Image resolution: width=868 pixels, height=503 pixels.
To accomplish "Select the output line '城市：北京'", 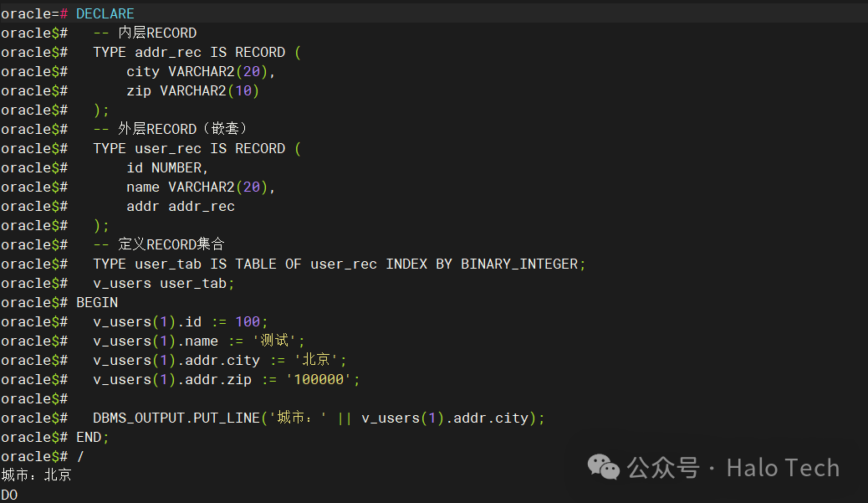I will pos(37,475).
